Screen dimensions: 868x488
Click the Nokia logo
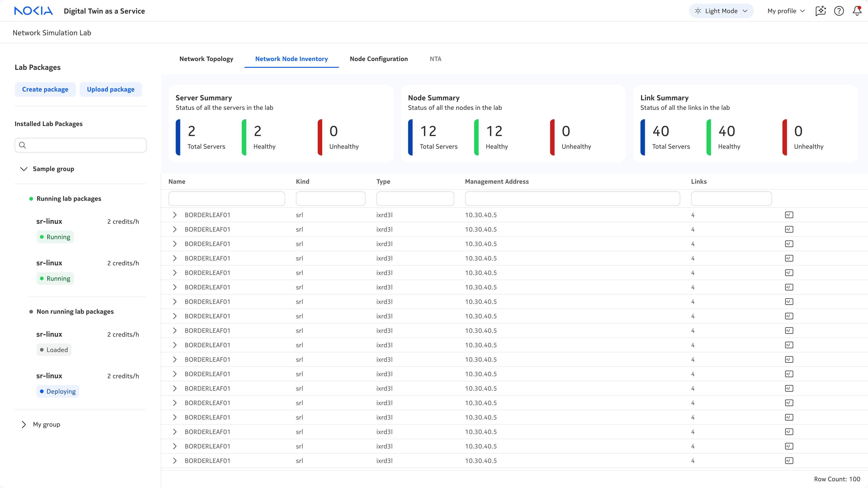pos(33,11)
